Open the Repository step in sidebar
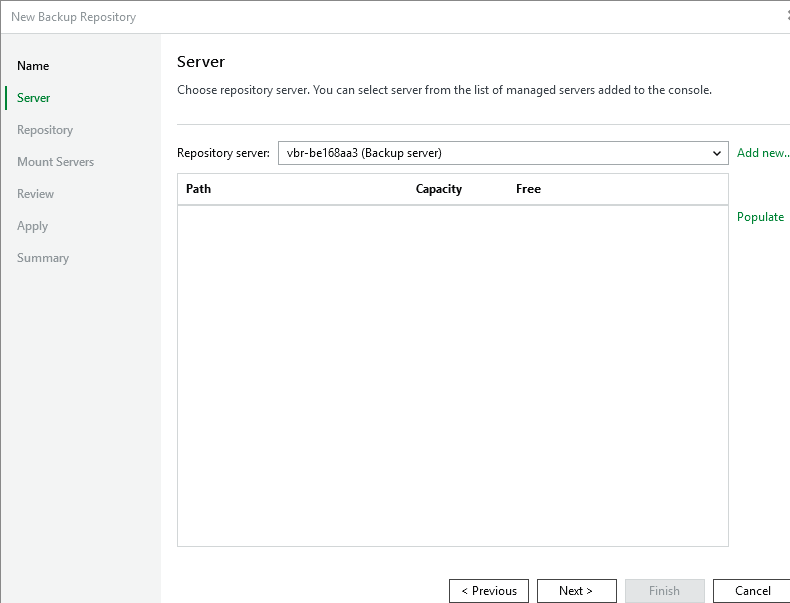 point(45,130)
